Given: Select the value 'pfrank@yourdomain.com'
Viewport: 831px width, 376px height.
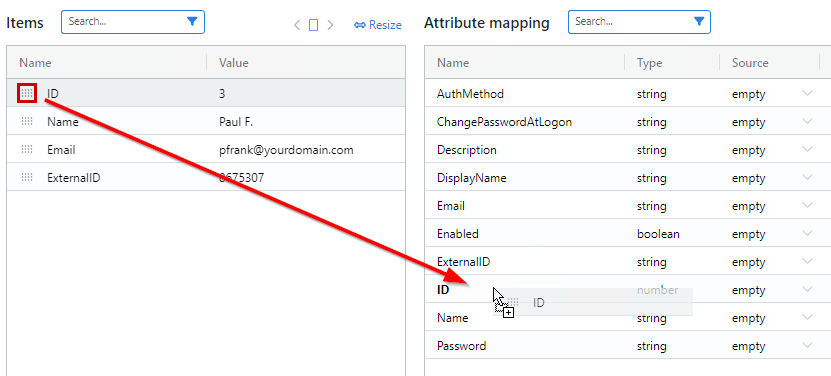Looking at the screenshot, I should [x=286, y=150].
